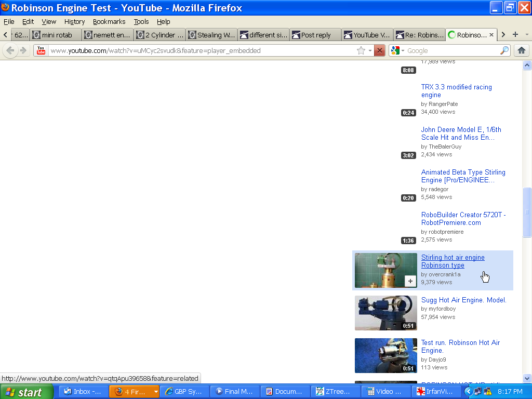
Task: Open the Edit menu
Action: tap(28, 22)
